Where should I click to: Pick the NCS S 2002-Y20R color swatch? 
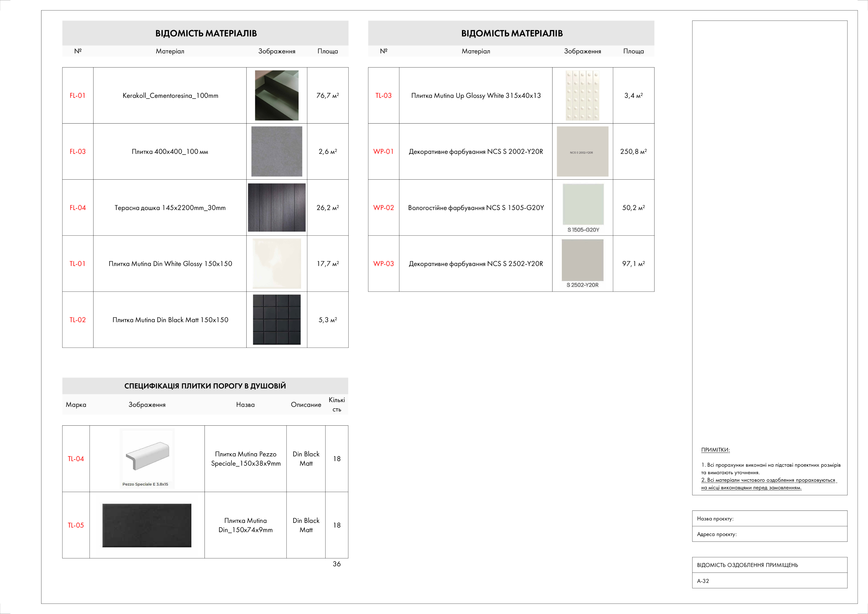[582, 151]
